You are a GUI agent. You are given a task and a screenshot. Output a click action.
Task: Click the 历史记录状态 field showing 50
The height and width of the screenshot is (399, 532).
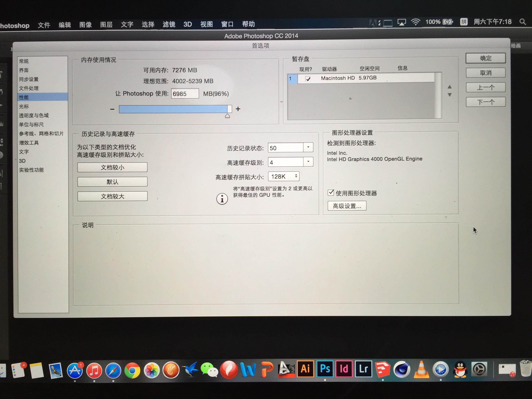(286, 148)
